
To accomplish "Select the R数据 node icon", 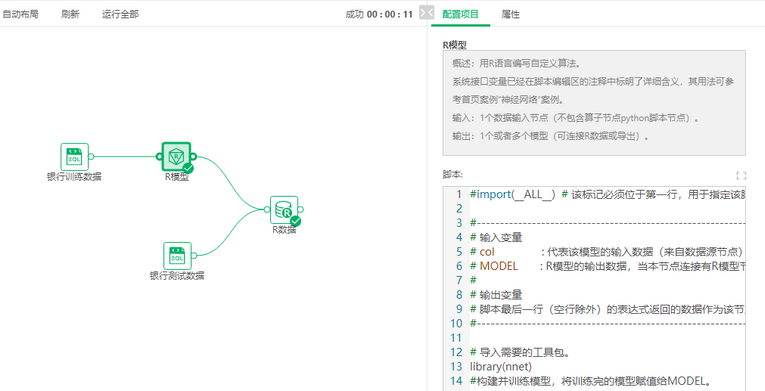I will 284,210.
